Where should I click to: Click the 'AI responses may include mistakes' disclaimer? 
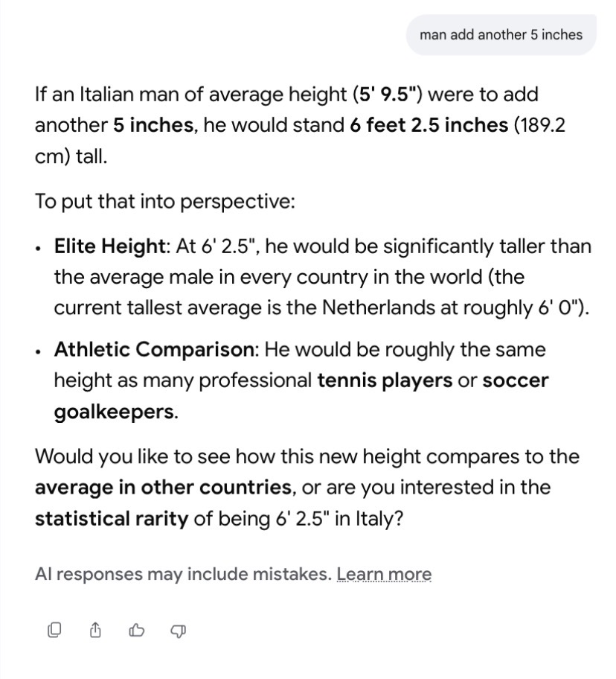(x=184, y=574)
